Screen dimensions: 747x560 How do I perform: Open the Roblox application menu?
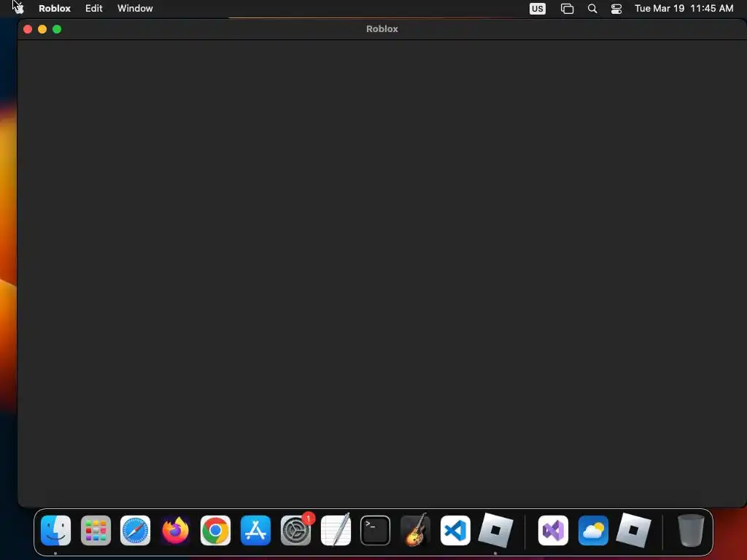(x=54, y=8)
